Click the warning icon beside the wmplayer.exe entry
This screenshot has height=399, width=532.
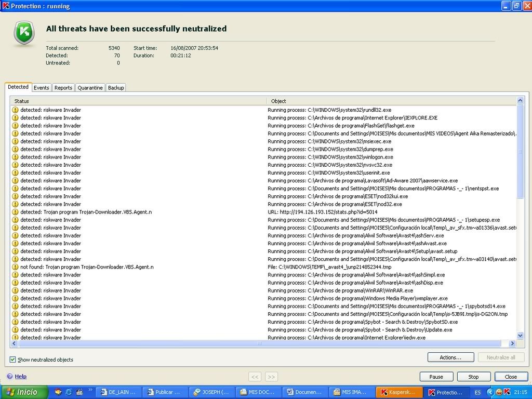[x=15, y=298]
